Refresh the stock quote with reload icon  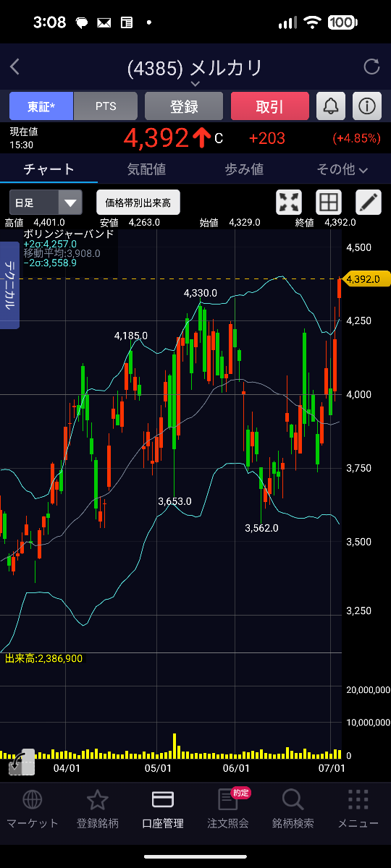click(371, 67)
